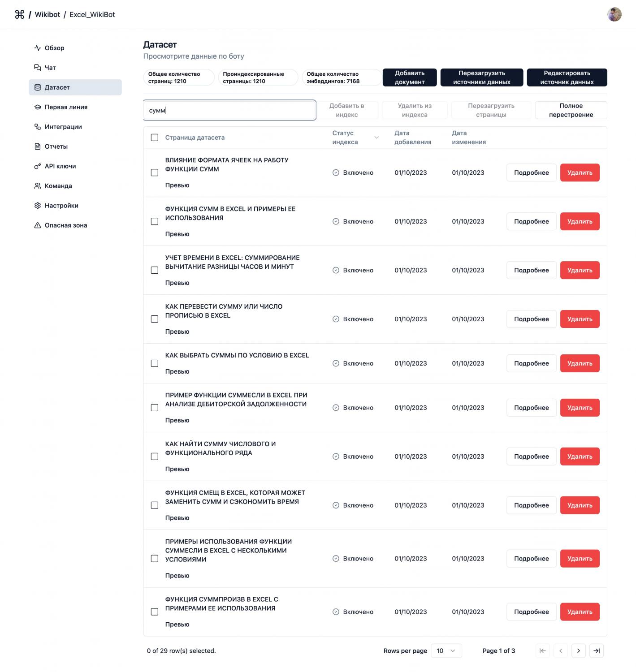Click the Добавить документ button
This screenshot has width=636, height=672.
tap(409, 78)
